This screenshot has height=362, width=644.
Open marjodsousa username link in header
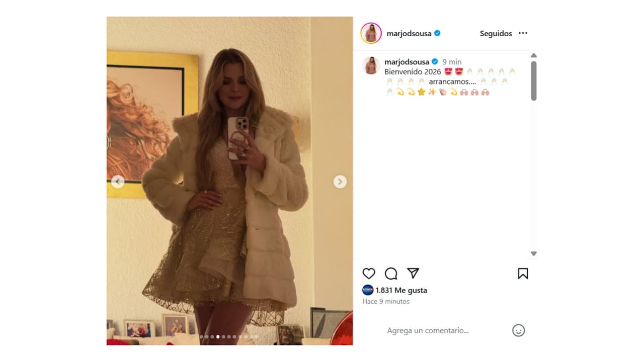(409, 33)
